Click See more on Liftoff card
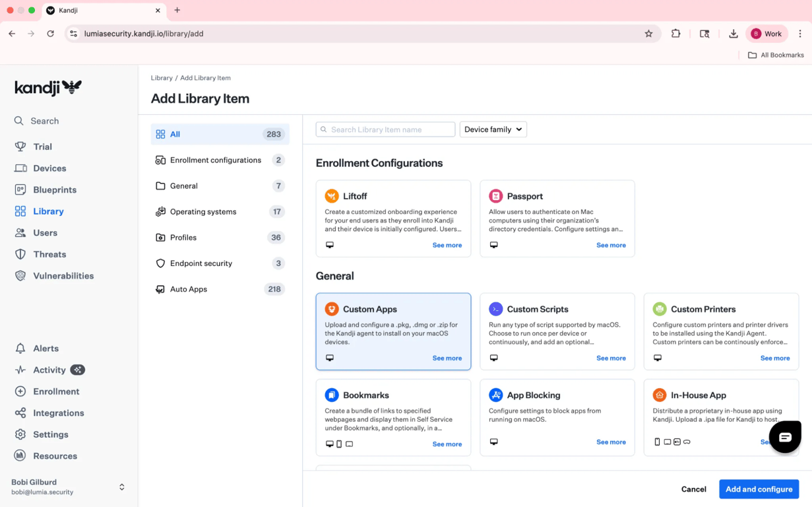The width and height of the screenshot is (812, 507). [447, 245]
